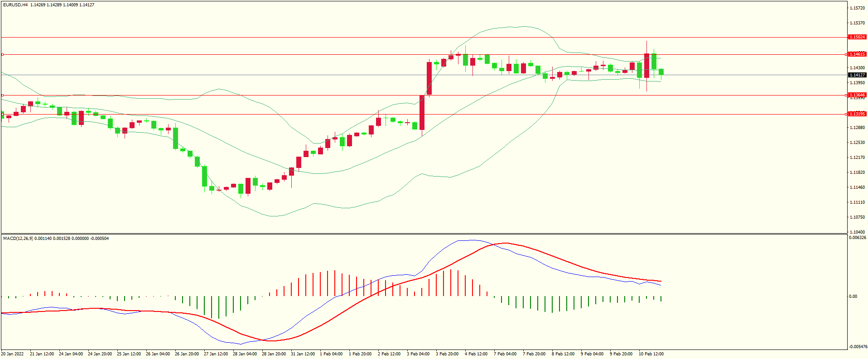The height and width of the screenshot is (359, 868).
Task: Click the 0.006326 MACD scale maximum label
Action: pos(857,238)
